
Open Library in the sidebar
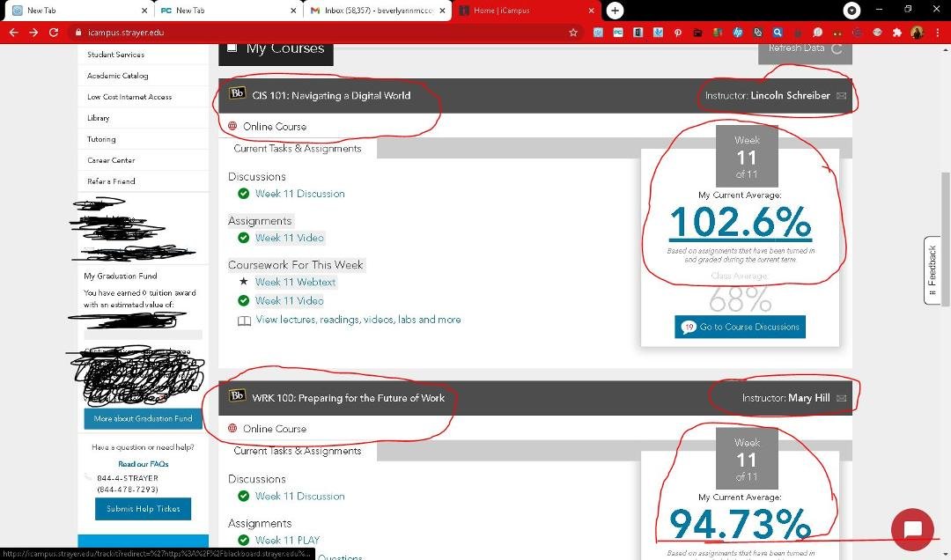pos(99,118)
